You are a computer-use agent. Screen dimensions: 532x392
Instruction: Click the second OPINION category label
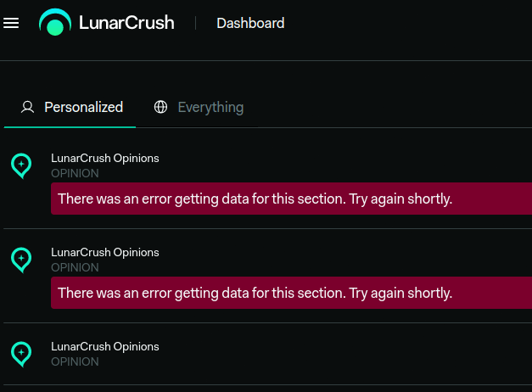(x=75, y=267)
